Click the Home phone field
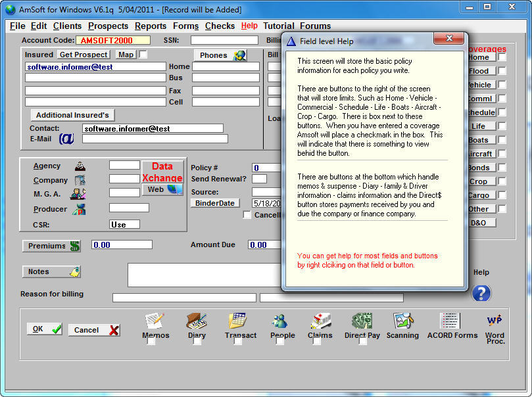The width and height of the screenshot is (532, 397). [x=226, y=66]
